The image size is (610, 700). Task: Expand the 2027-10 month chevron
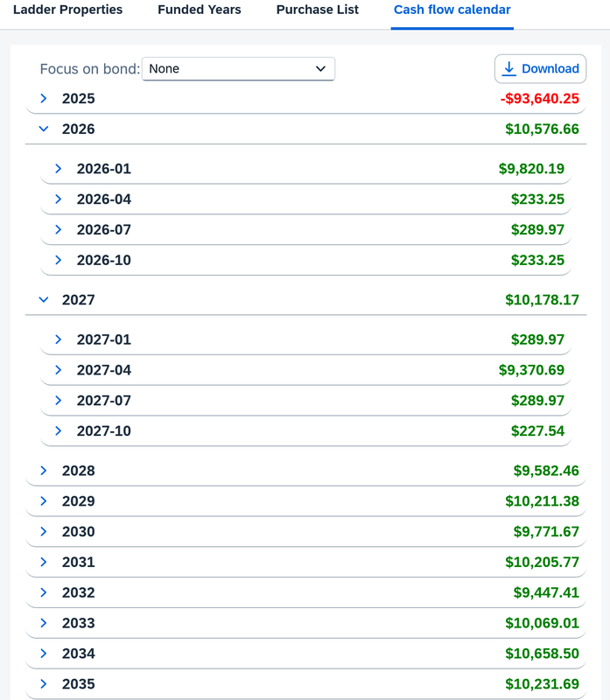pyautogui.click(x=58, y=430)
